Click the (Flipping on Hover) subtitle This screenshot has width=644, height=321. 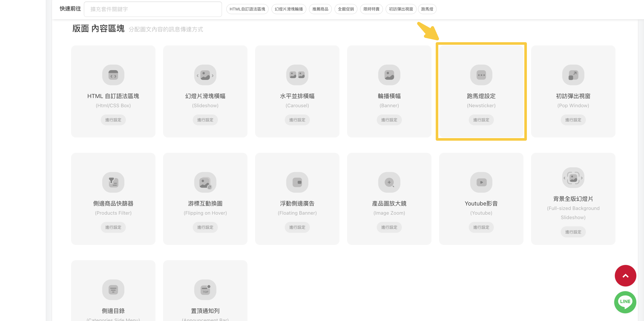(205, 213)
